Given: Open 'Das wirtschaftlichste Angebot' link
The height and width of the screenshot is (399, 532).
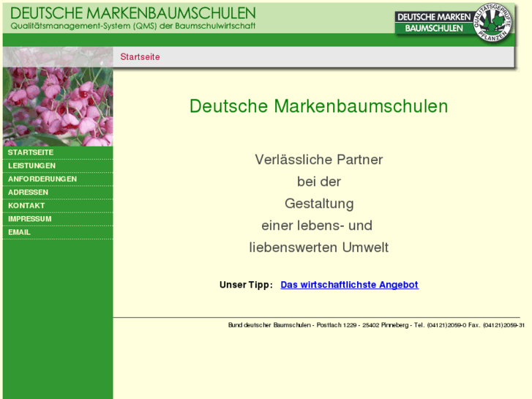Looking at the screenshot, I should 350,285.
